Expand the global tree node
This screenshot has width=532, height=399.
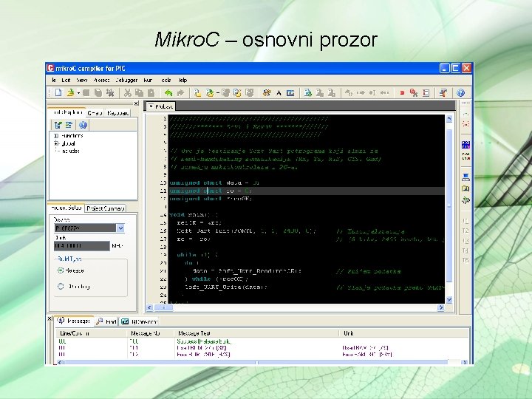pyautogui.click(x=56, y=143)
